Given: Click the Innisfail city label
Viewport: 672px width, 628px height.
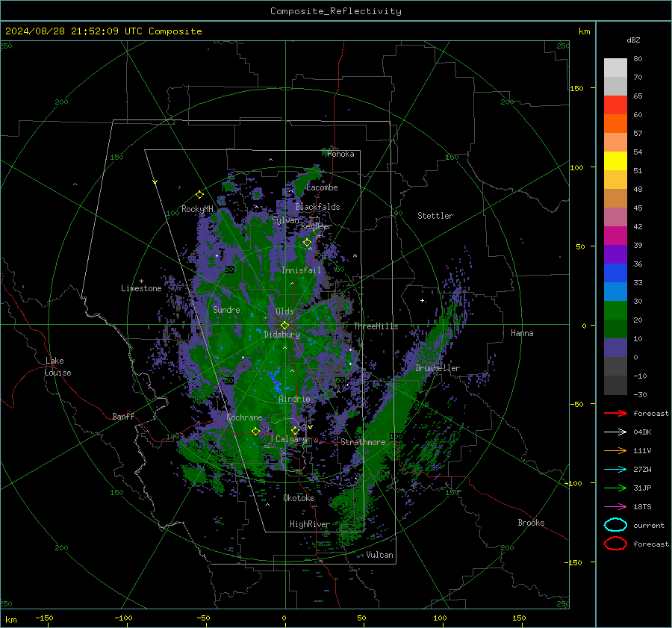Looking at the screenshot, I should click(x=301, y=270).
